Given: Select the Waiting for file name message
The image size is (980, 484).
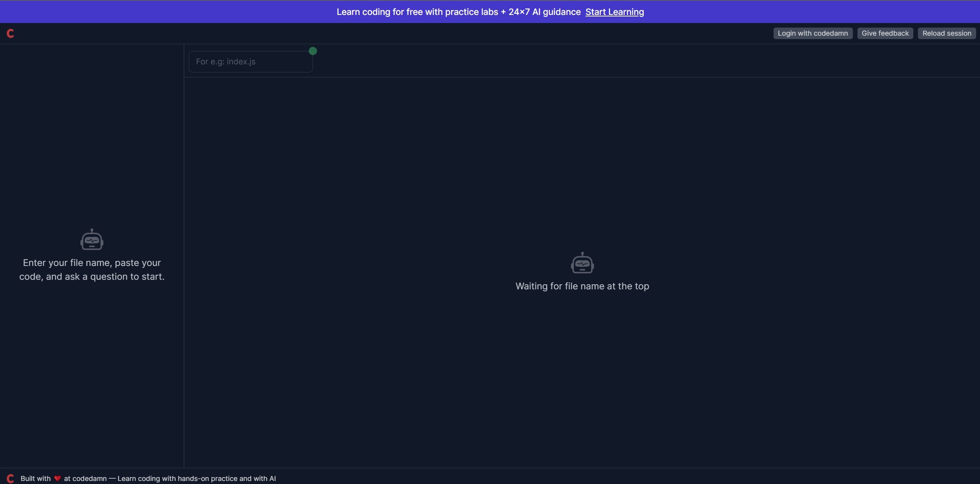Looking at the screenshot, I should [x=582, y=286].
